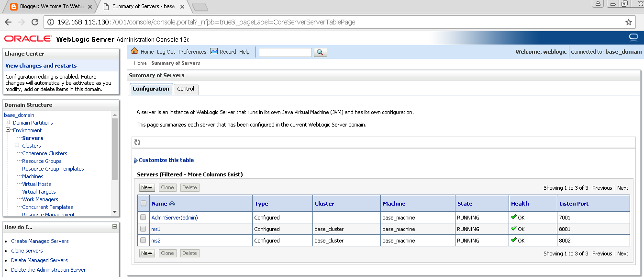Image resolution: width=644 pixels, height=277 pixels.
Task: Click the Domain Structure scrollbar down arrow
Action: click(x=114, y=212)
